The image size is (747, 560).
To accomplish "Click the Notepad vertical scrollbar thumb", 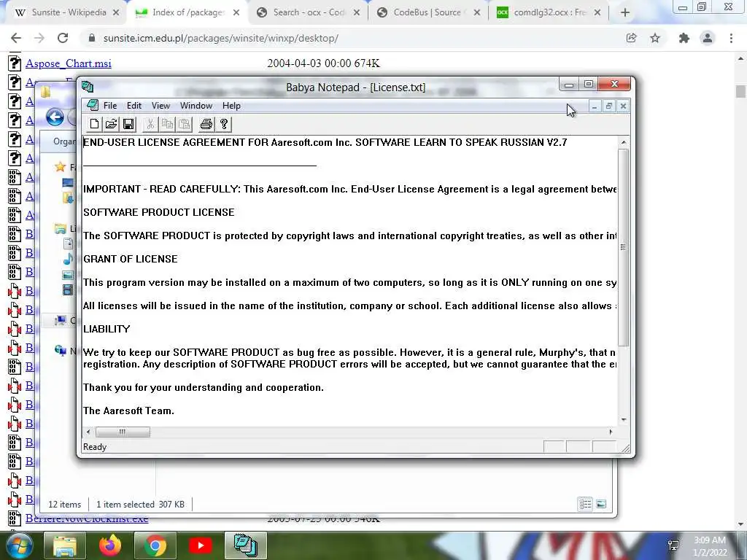I will point(624,247).
